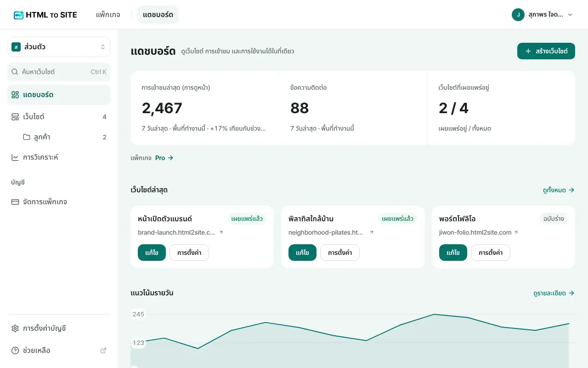
Task: Open เว็บไซต์ in the sidebar
Action: click(59, 117)
